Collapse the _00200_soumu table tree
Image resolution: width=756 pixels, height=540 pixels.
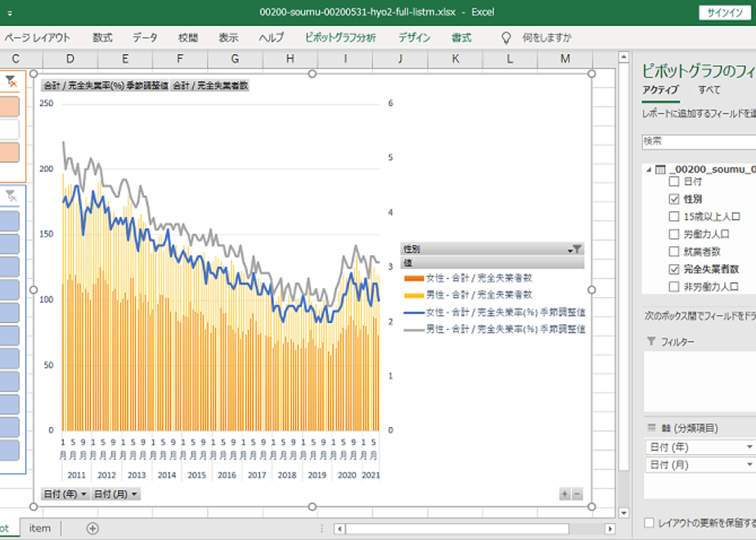coord(649,169)
